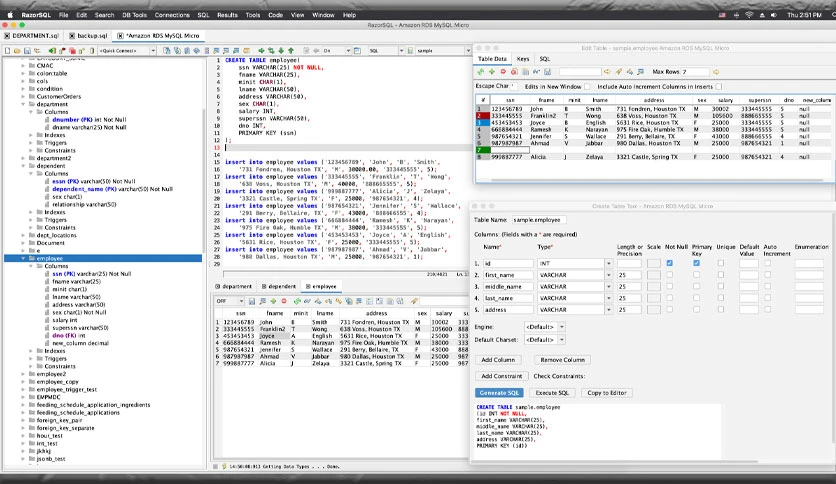This screenshot has height=484, width=836.
Task: Click red stop icon in results toolbar
Action: [284, 301]
